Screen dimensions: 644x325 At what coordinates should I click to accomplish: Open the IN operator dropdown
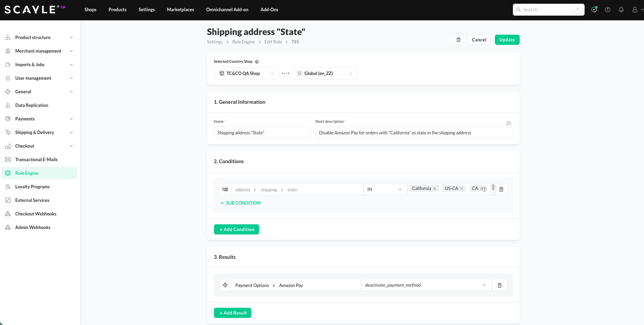click(385, 189)
